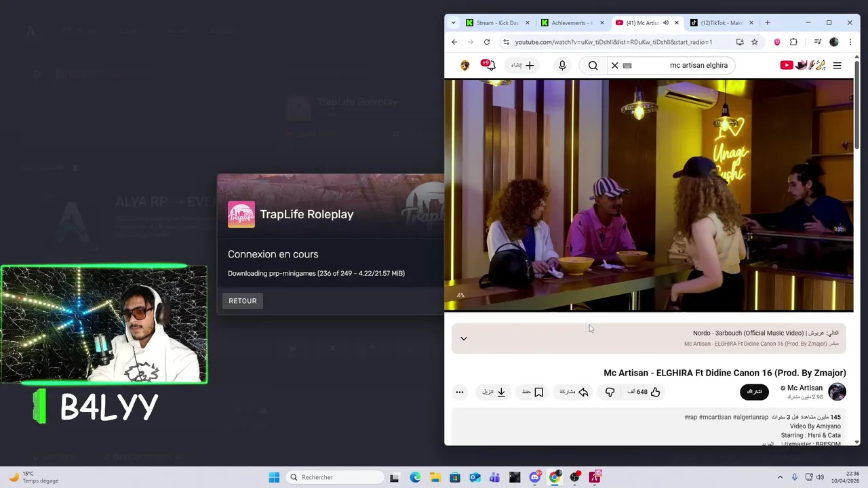Subscribe to Mc Artisan channel
This screenshot has width=868, height=488.
755,392
